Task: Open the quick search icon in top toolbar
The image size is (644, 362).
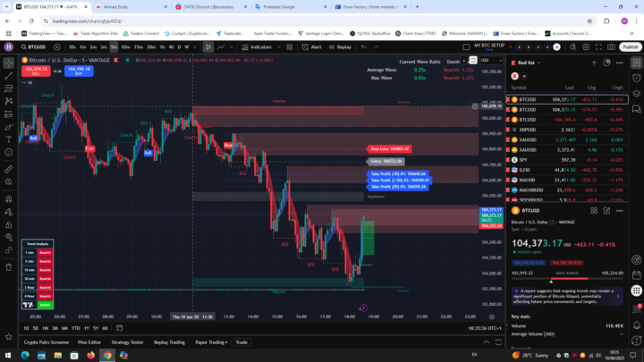Action: (x=573, y=47)
